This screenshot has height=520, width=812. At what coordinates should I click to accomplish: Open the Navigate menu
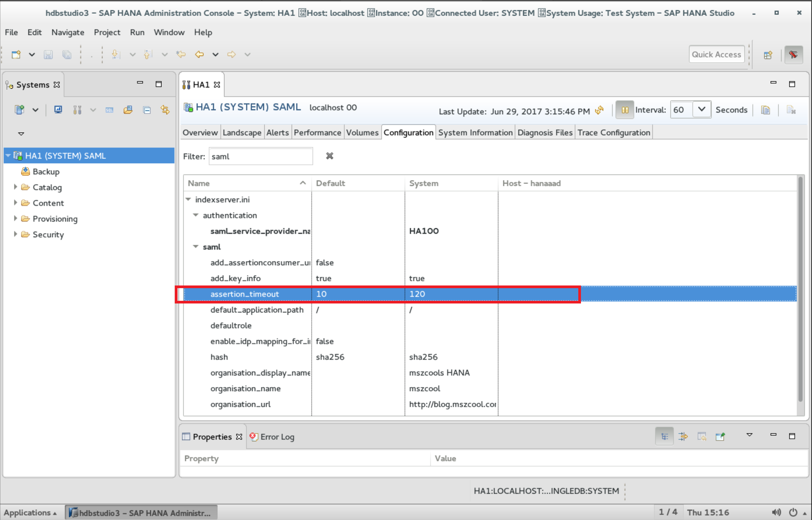(x=68, y=32)
